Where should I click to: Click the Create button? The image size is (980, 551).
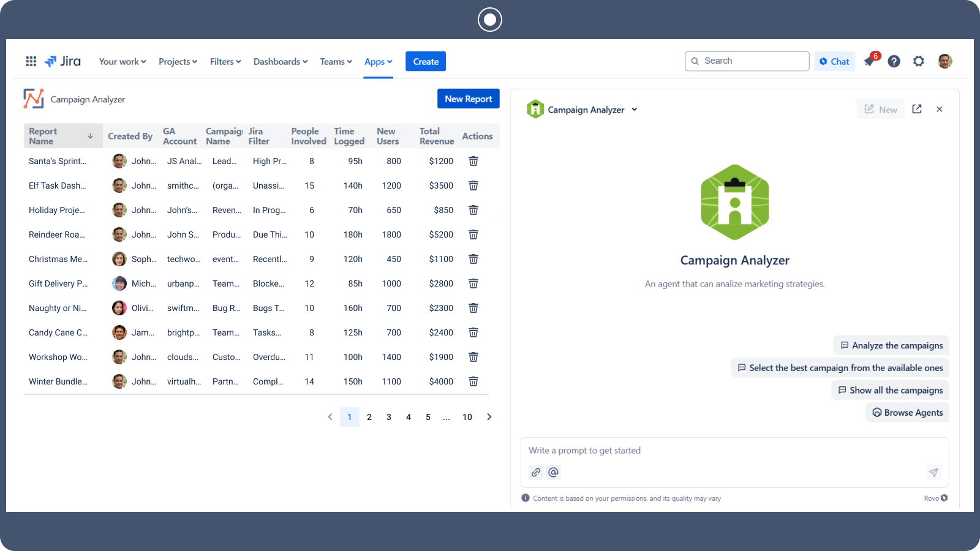coord(426,61)
